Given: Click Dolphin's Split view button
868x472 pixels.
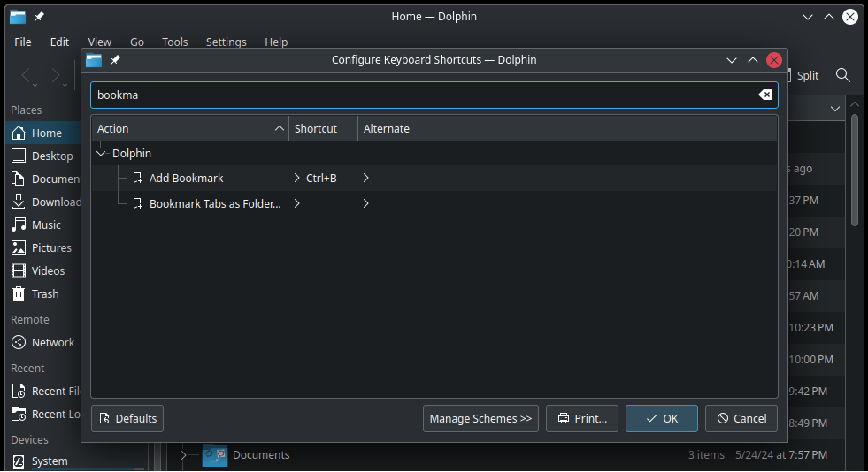Looking at the screenshot, I should (x=805, y=76).
